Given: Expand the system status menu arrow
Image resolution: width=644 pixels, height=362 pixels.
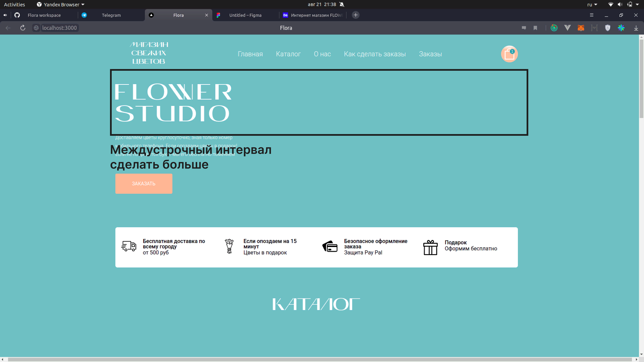Looking at the screenshot, I should point(637,5).
